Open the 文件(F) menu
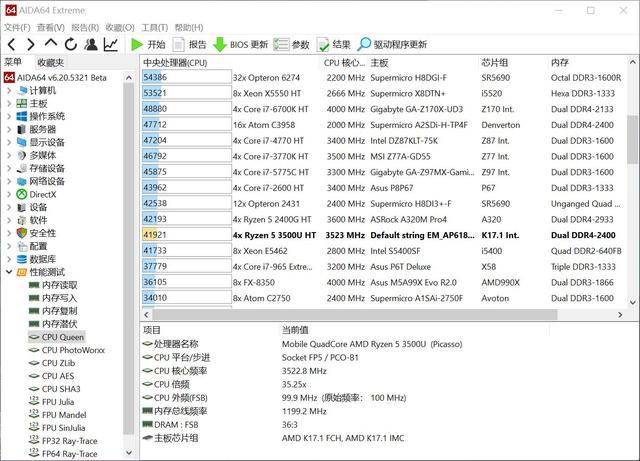Image resolution: width=640 pixels, height=461 pixels. tap(17, 27)
